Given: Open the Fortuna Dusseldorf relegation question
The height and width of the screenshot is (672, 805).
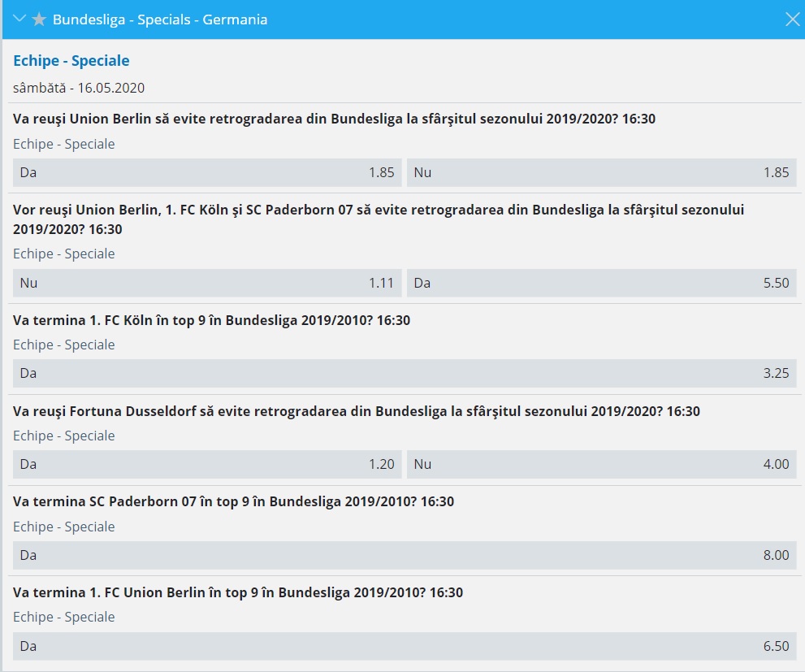Looking at the screenshot, I should pyautogui.click(x=356, y=411).
